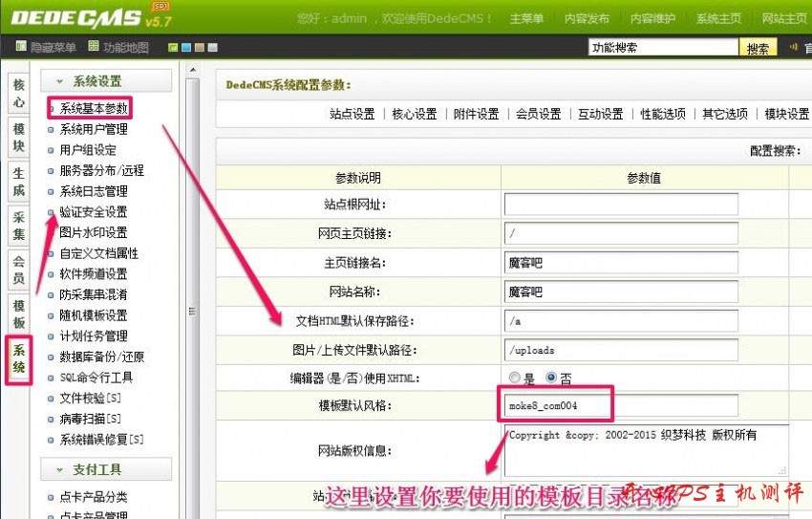812x519 pixels.
Task: Switch to the 模块设置 config tab
Action: pos(786,114)
